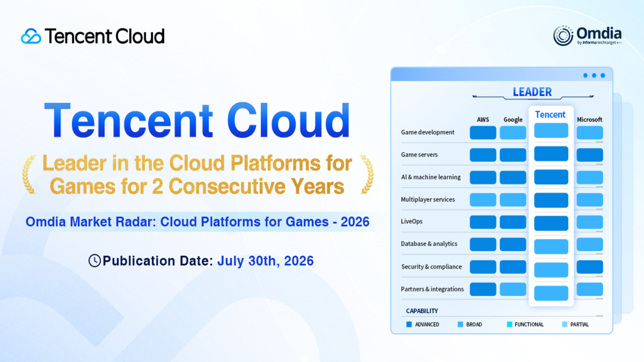Image resolution: width=644 pixels, height=362 pixels.
Task: Click the "Database & analytics" row label
Action: tap(429, 244)
